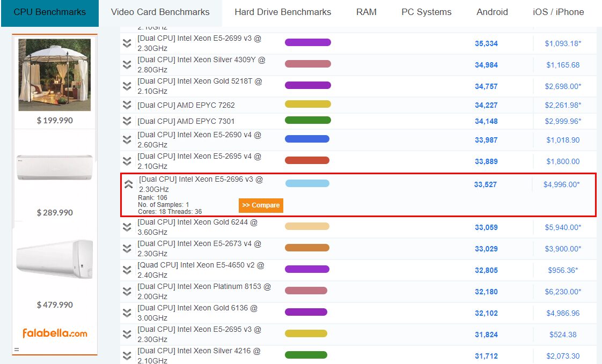Open price $1,093.18* link
This screenshot has width=602, height=364.
[563, 44]
